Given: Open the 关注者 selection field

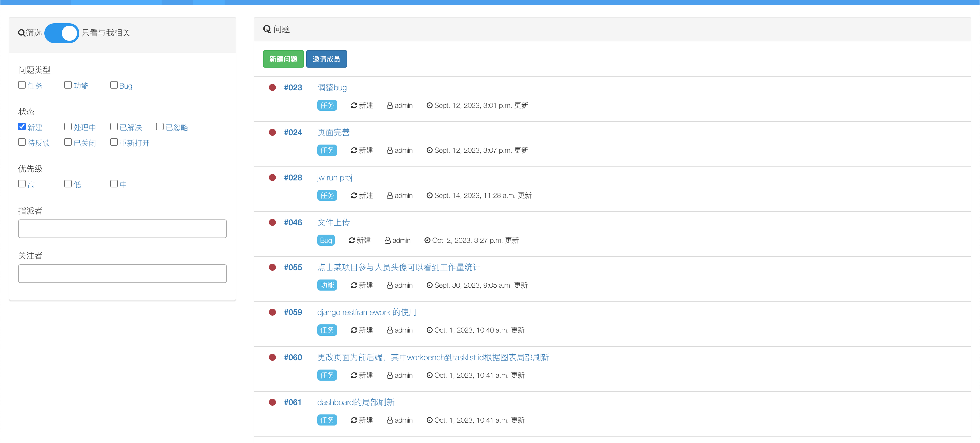Looking at the screenshot, I should pyautogui.click(x=122, y=273).
